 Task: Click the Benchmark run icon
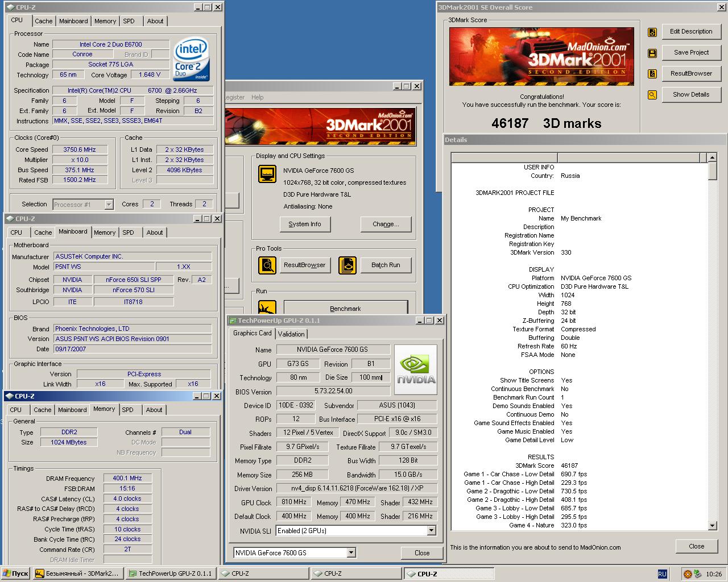[x=267, y=307]
